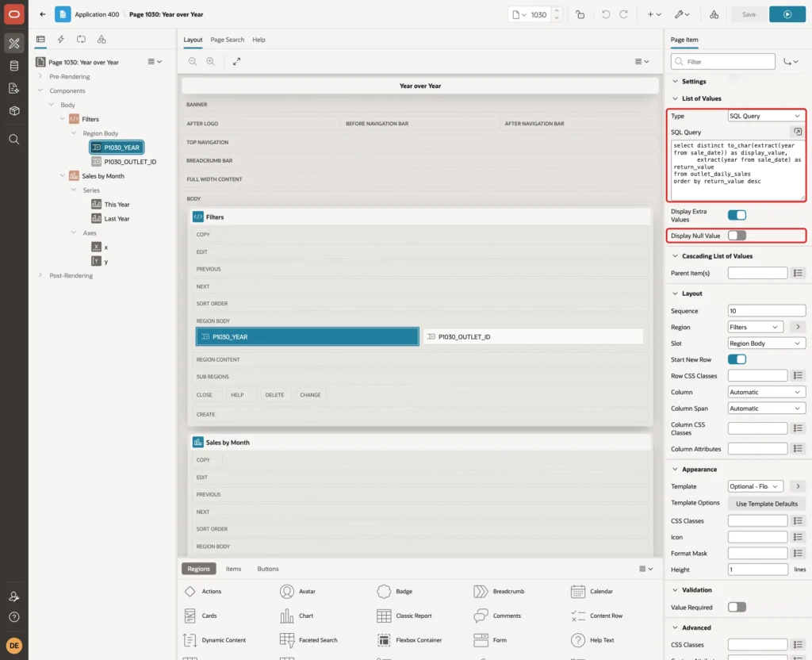
Task: Run the page with the play button
Action: [x=787, y=14]
